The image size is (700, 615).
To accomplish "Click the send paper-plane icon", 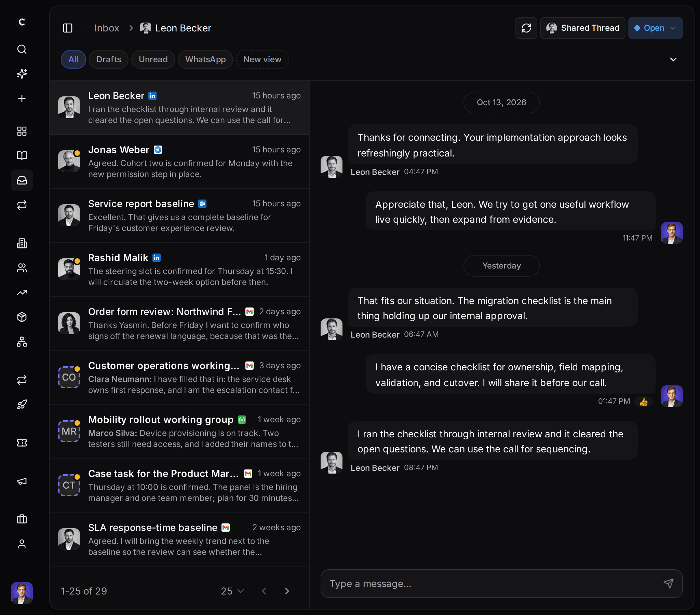I will (668, 584).
